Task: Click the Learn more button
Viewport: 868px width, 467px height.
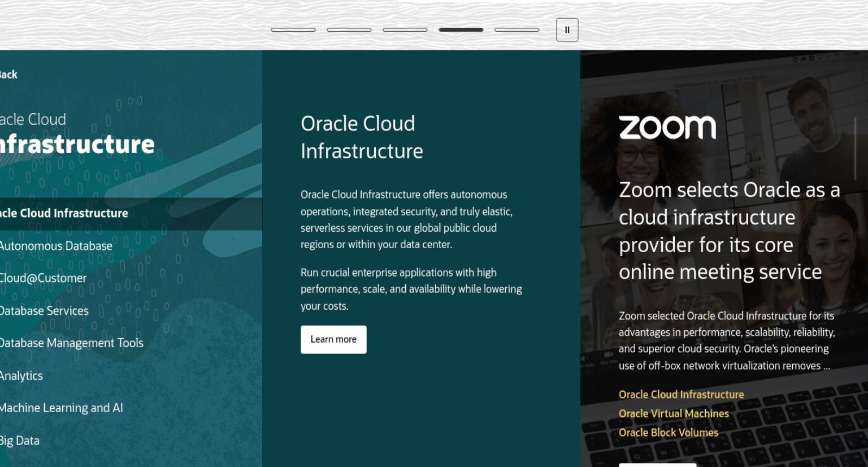Action: (333, 340)
